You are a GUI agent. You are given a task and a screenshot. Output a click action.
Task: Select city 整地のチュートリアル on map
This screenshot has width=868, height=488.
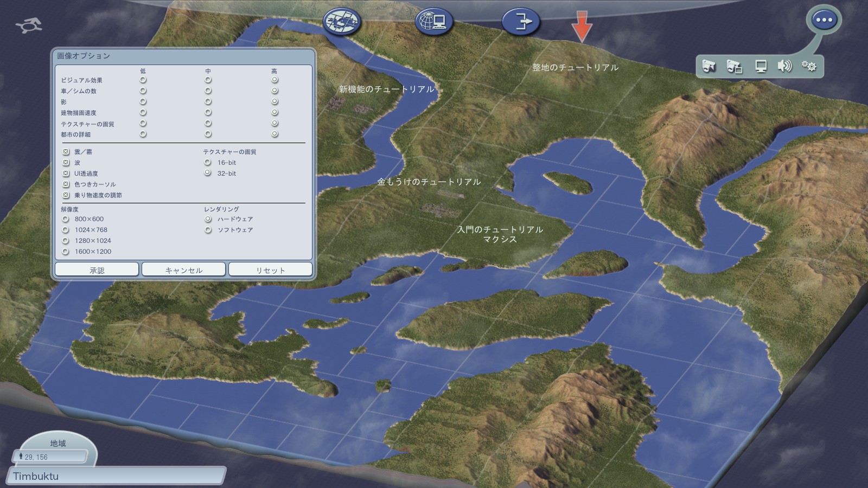click(575, 67)
